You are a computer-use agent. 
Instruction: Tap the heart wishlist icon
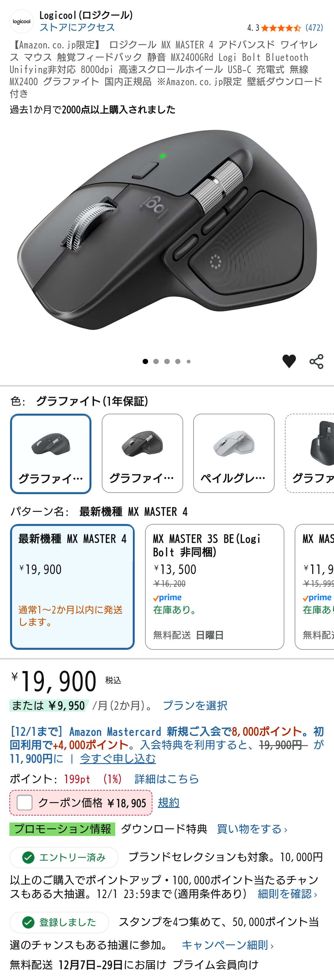(289, 361)
